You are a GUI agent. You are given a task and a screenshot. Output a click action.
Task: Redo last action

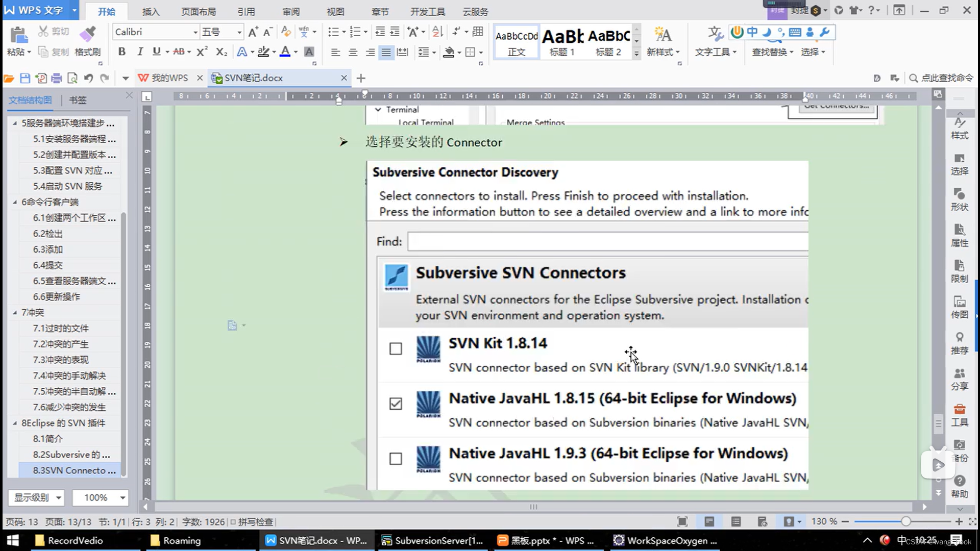[105, 78]
